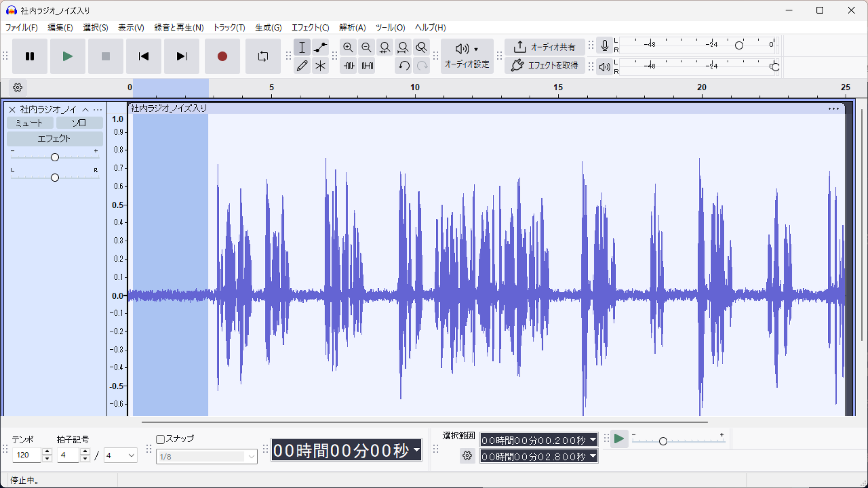Image resolution: width=868 pixels, height=488 pixels.
Task: Toggle ソロ on the track
Action: (x=80, y=123)
